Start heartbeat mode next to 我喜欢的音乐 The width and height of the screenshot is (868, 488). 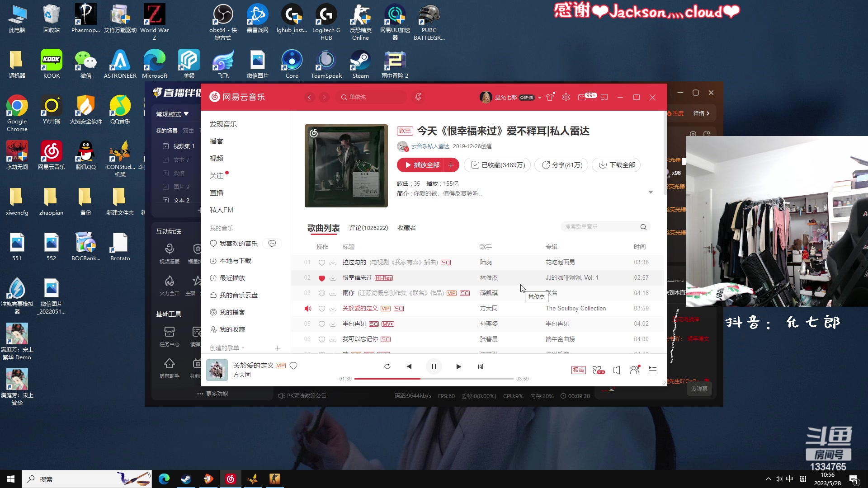click(x=272, y=244)
